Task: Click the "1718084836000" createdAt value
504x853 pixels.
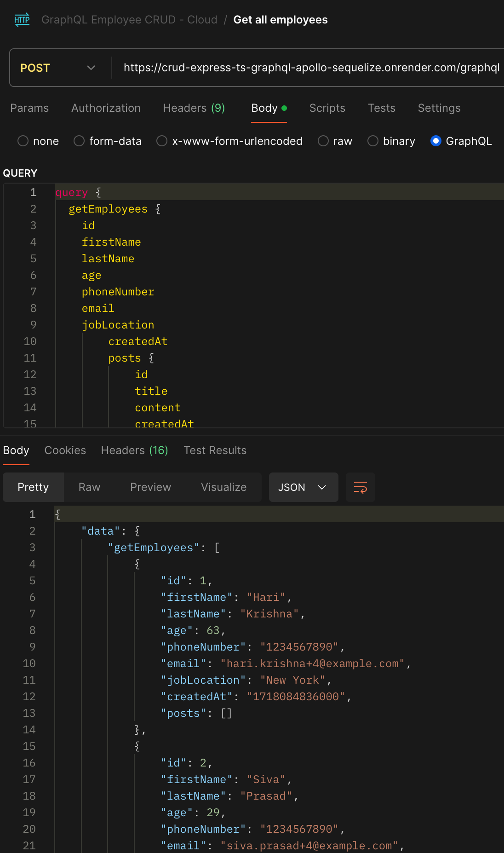Action: 296,697
